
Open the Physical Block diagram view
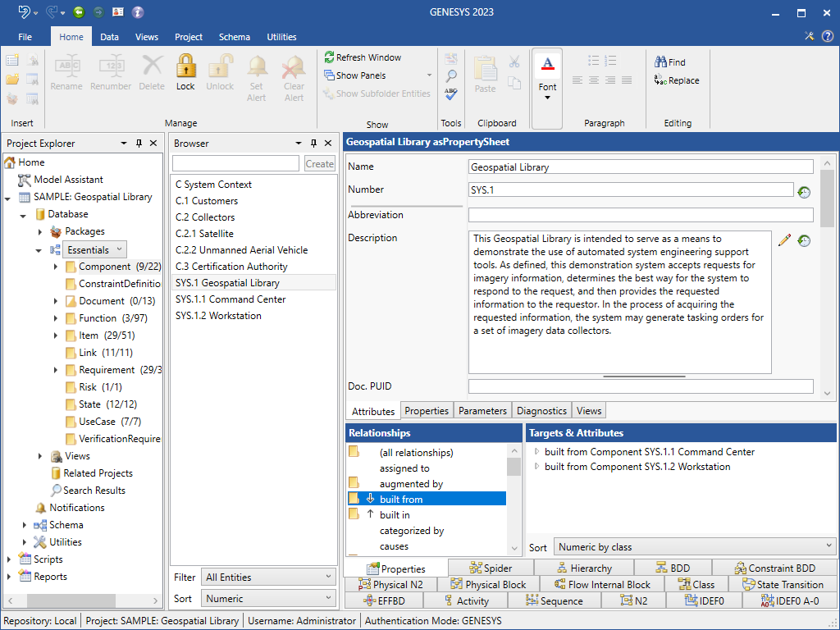pos(488,584)
